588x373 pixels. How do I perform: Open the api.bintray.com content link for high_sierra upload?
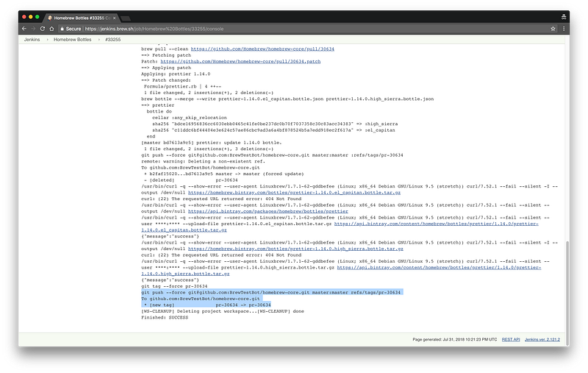[439, 268]
